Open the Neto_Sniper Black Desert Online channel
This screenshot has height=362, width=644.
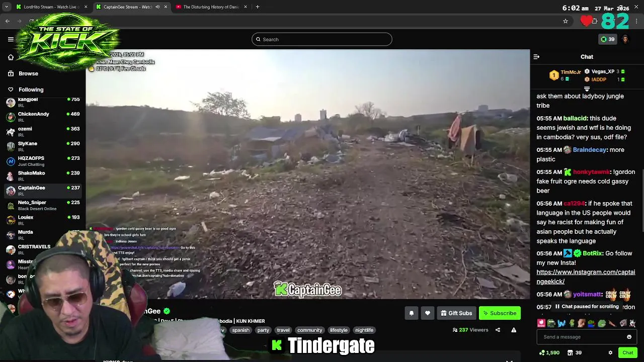43,205
